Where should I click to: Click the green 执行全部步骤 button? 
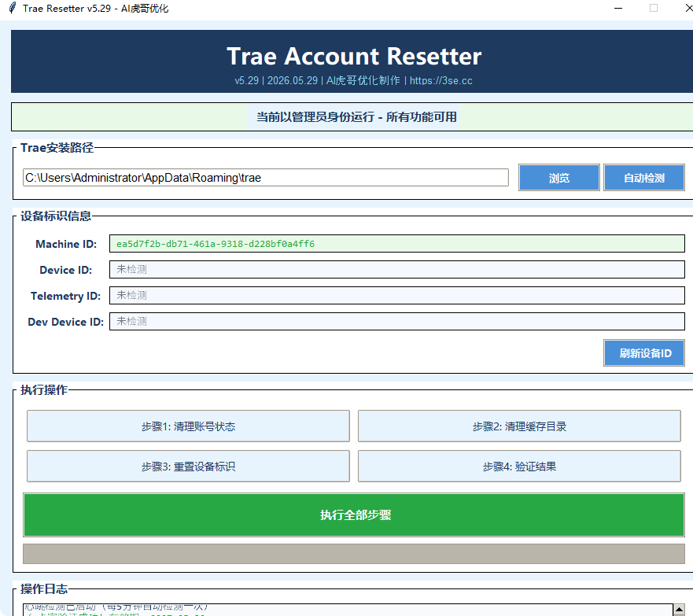click(x=354, y=515)
